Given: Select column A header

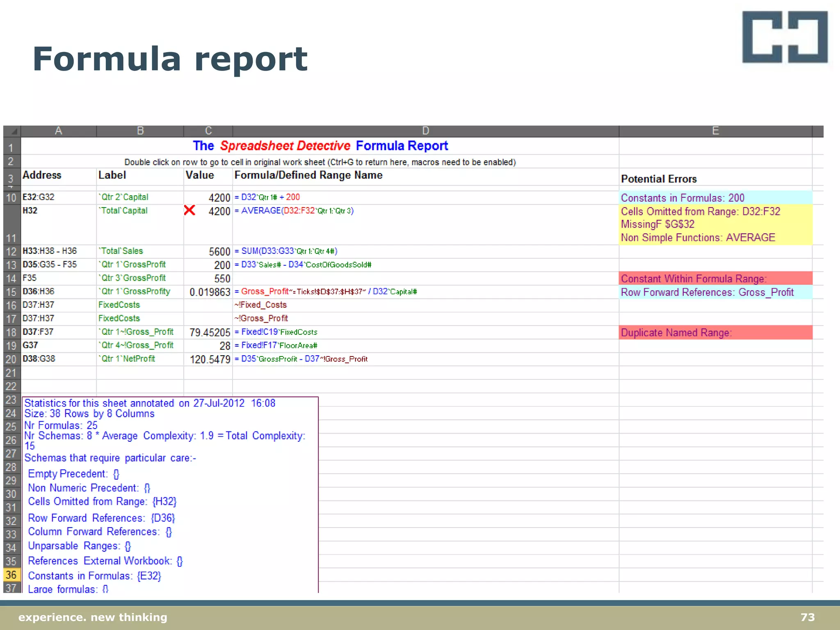Looking at the screenshot, I should [59, 131].
